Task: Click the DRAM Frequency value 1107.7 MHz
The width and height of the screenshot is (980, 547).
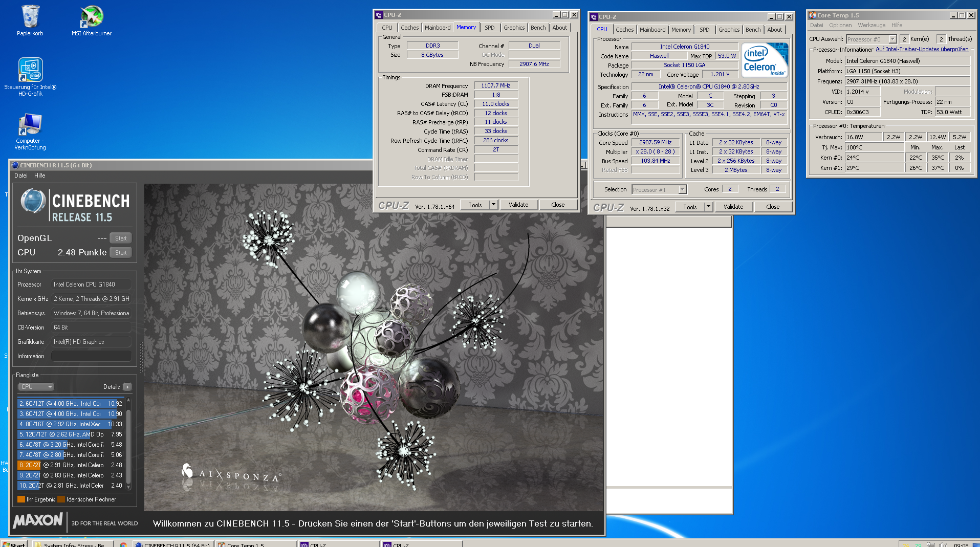Action: 496,85
